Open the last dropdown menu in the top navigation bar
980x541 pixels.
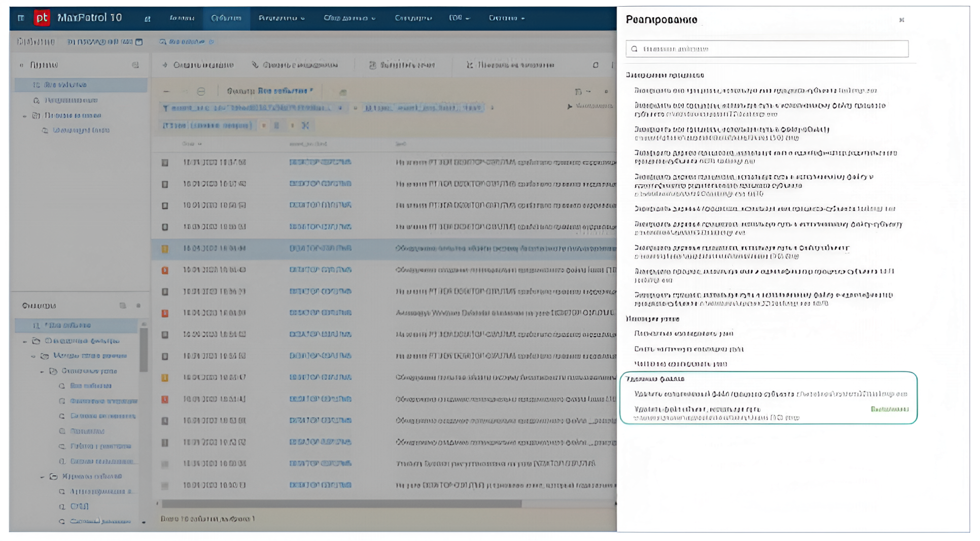(x=506, y=18)
